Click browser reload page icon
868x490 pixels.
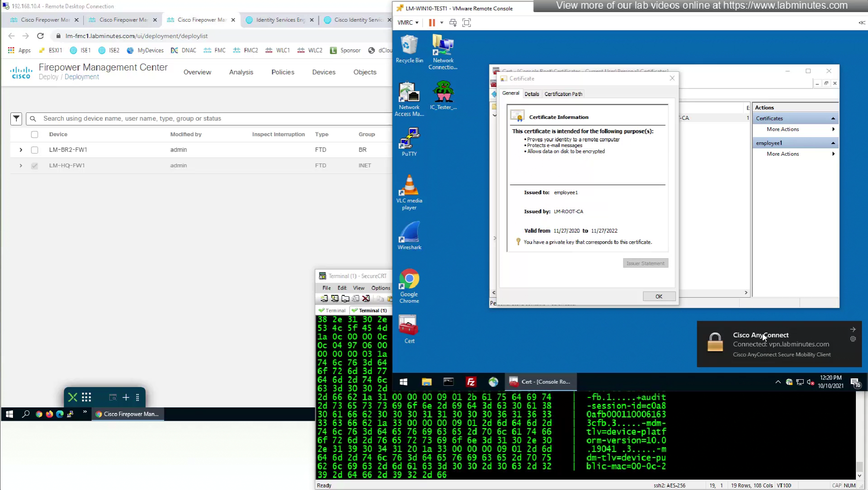40,36
